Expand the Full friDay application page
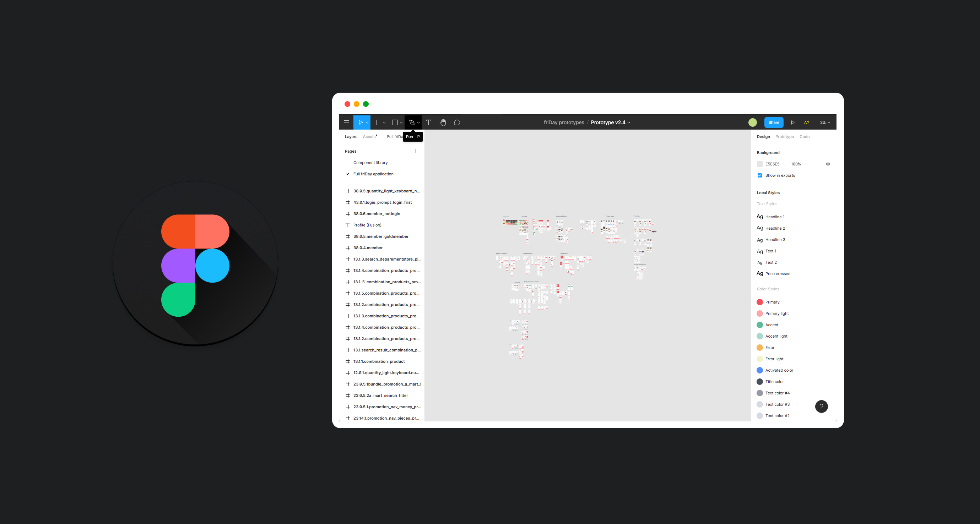 374,174
